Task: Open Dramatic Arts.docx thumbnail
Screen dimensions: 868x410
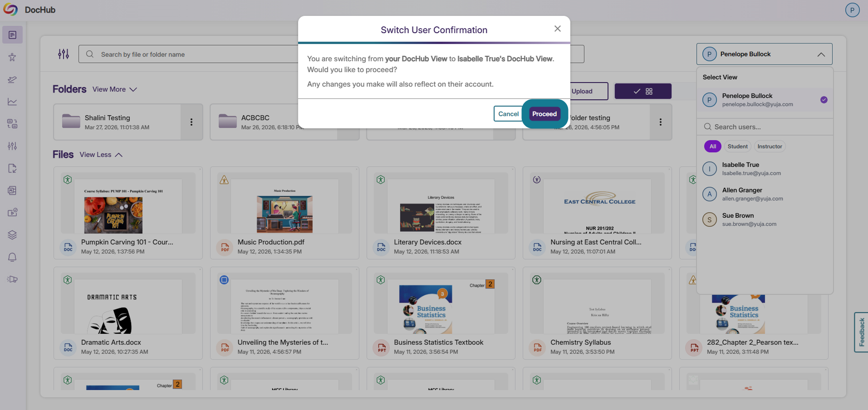Action: click(128, 303)
